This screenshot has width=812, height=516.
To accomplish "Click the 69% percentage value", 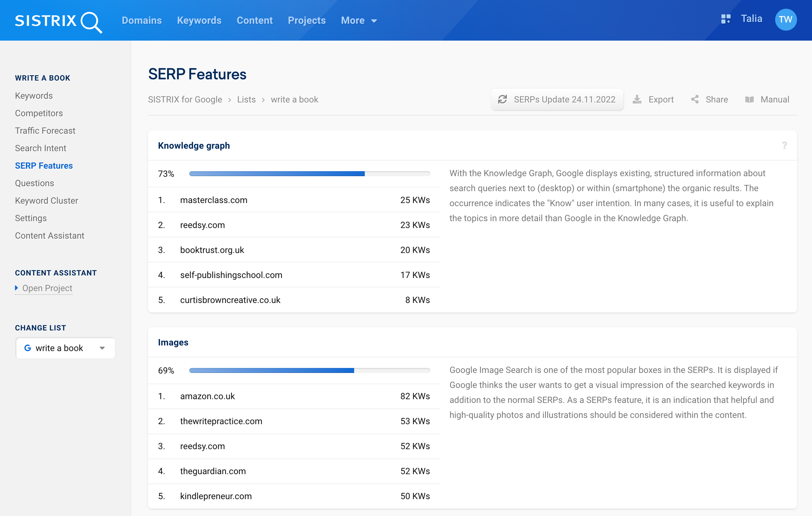I will 166,371.
